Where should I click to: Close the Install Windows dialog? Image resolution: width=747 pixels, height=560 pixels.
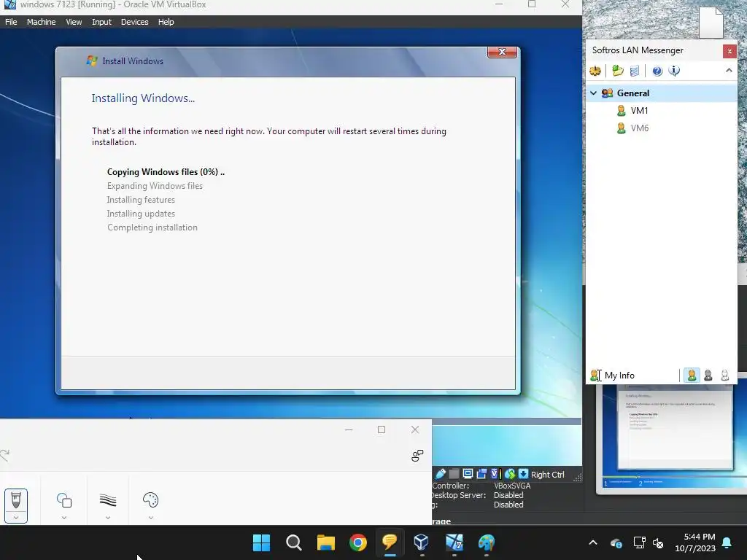coord(502,52)
